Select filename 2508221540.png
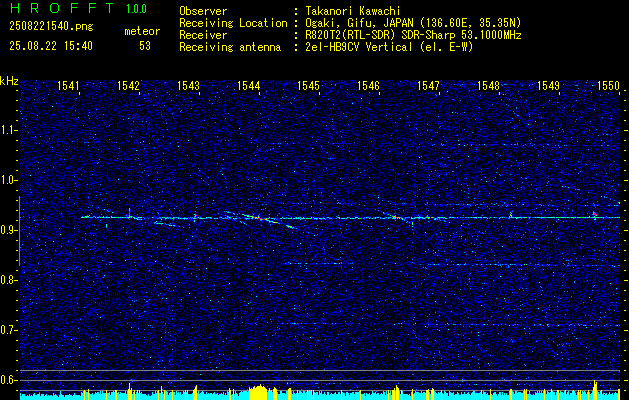The image size is (629, 400). point(51,27)
